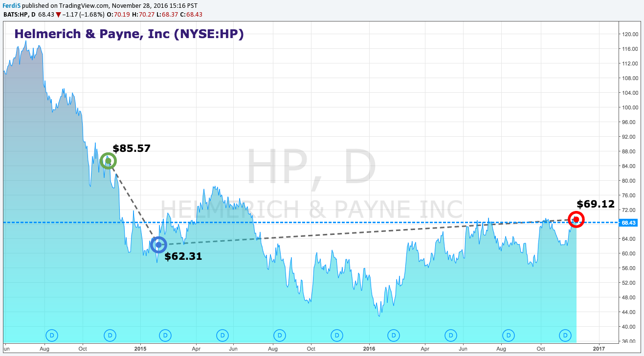Click the red circle marker at $69.12
Image resolution: width=644 pixels, height=356 pixels.
coord(576,219)
